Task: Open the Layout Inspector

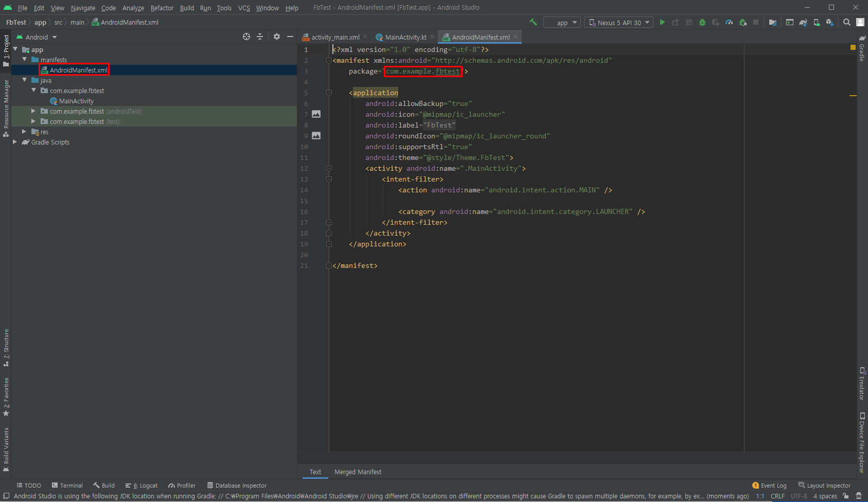Action: [x=824, y=486]
